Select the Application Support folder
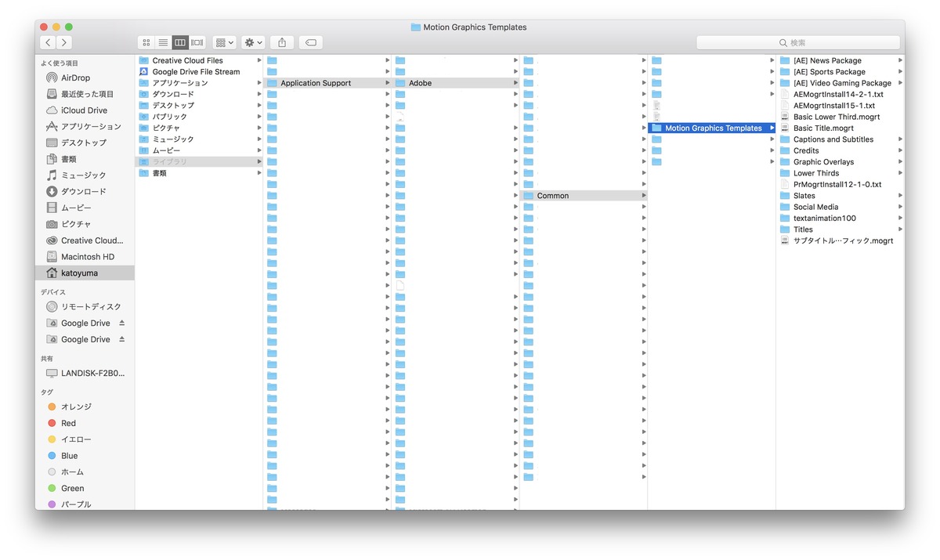The width and height of the screenshot is (940, 560). coord(315,83)
